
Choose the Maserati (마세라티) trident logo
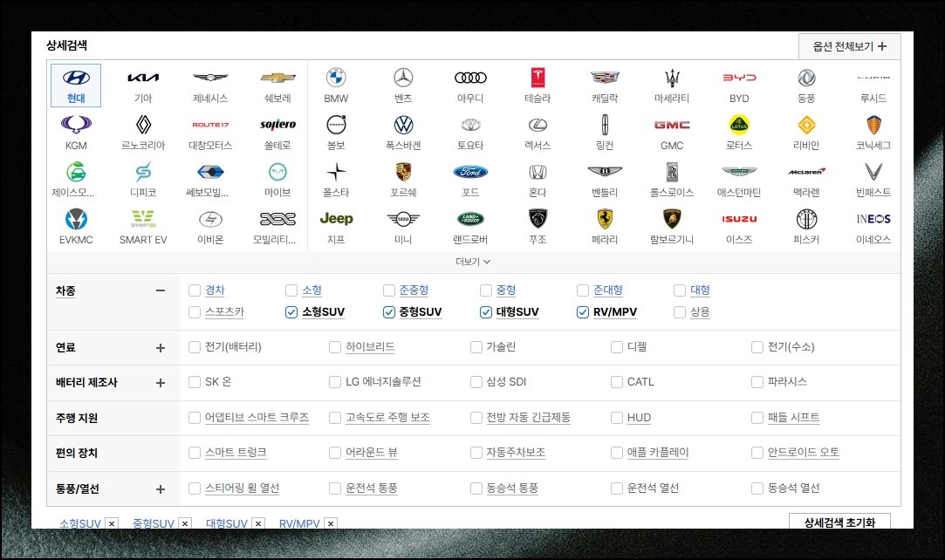point(672,78)
